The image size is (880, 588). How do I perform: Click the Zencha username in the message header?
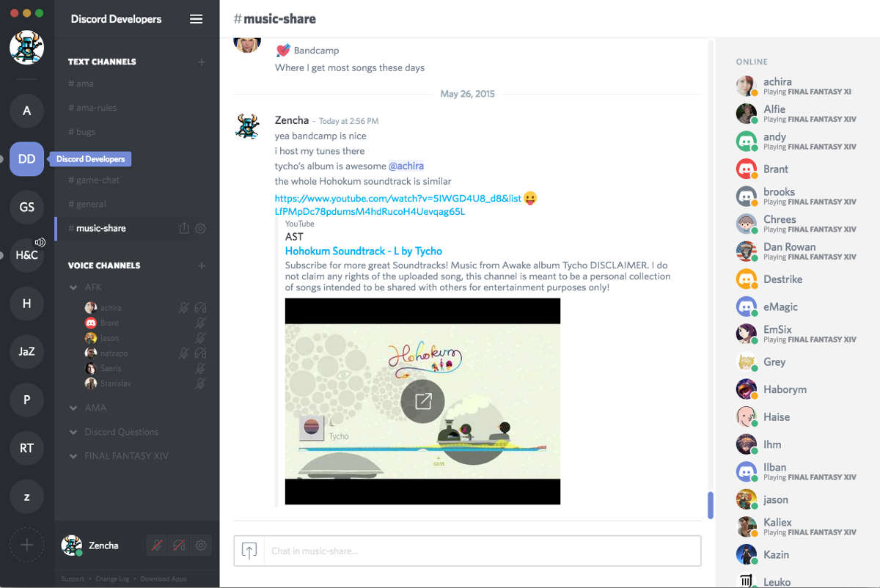pyautogui.click(x=292, y=120)
